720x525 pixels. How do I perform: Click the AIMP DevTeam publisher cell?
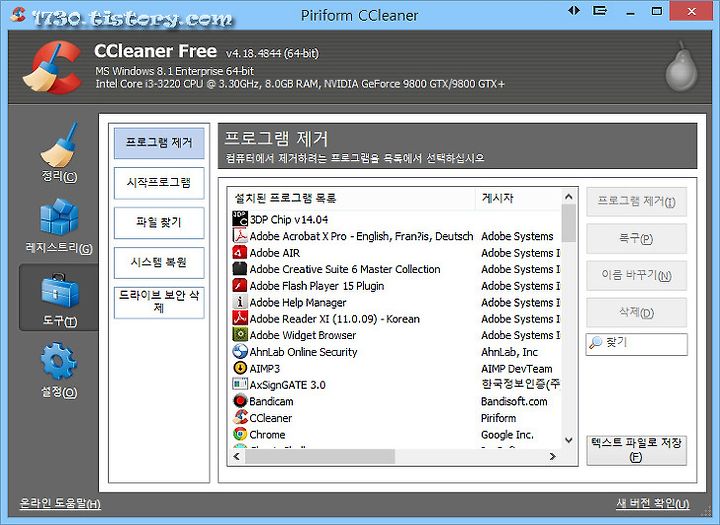[517, 368]
